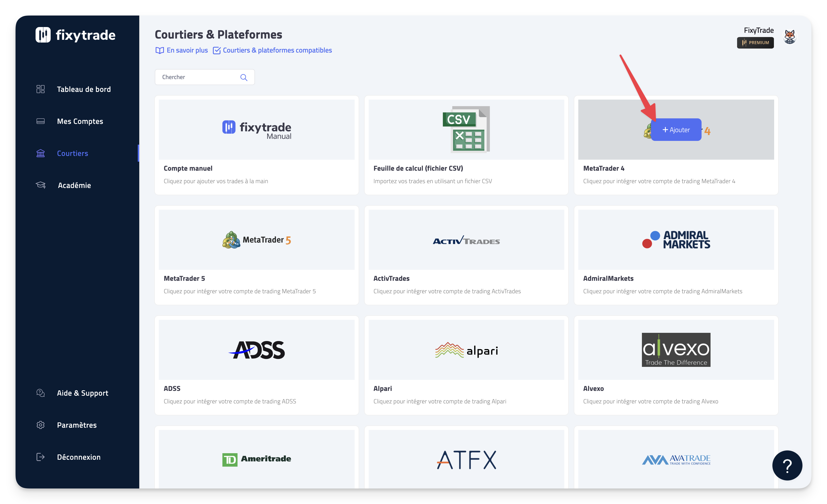Click the search magnifier icon
The image size is (827, 504).
pos(244,78)
